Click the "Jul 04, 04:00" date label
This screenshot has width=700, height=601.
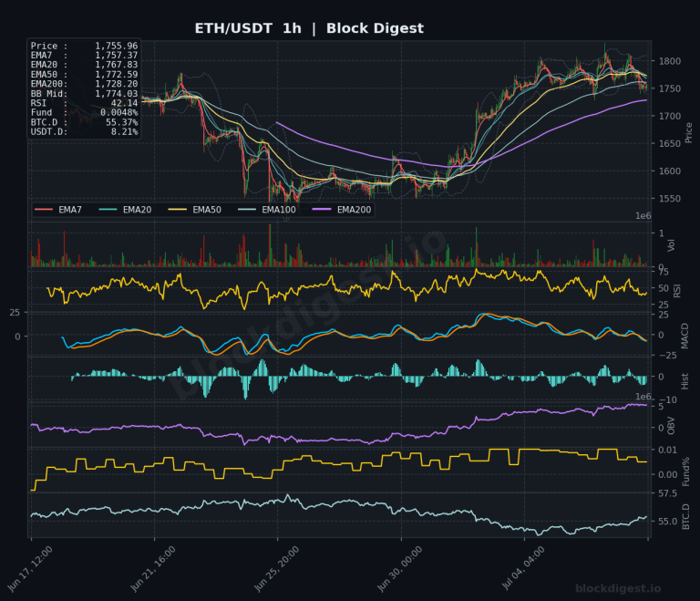523,568
